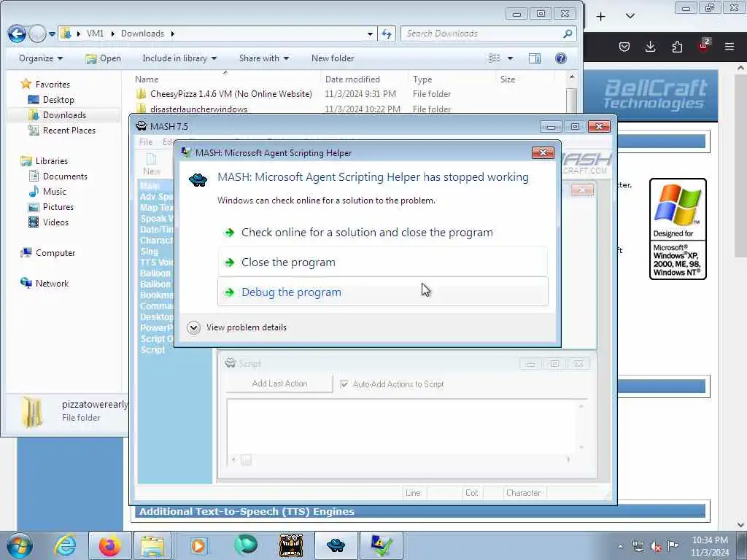
Task: Click the Windows Start orb
Action: click(20, 545)
